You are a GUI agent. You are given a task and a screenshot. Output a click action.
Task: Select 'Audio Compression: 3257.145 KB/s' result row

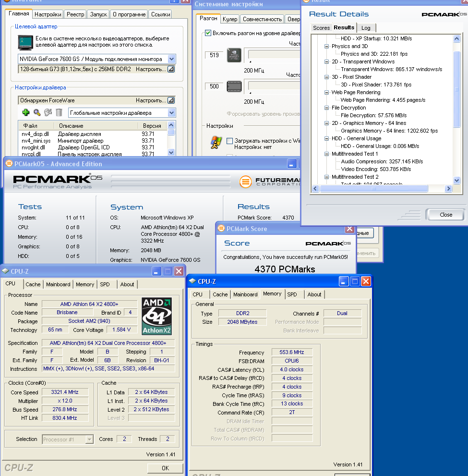pyautogui.click(x=382, y=161)
